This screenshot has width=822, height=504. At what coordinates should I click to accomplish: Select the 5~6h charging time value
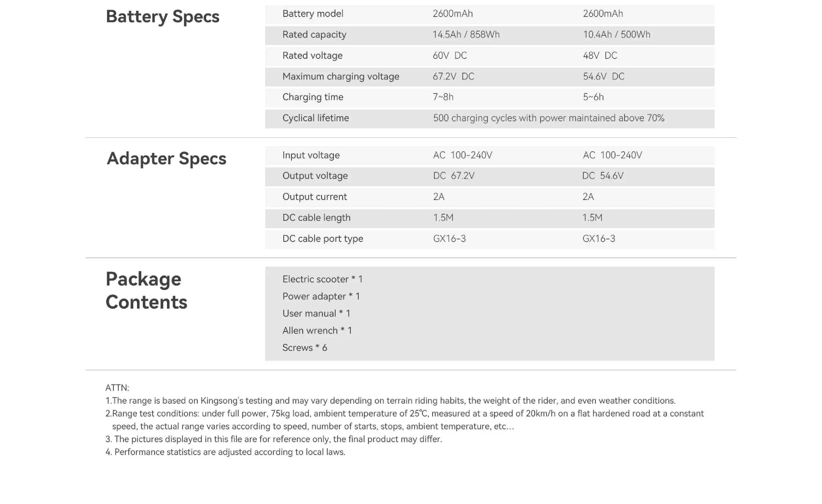593,97
